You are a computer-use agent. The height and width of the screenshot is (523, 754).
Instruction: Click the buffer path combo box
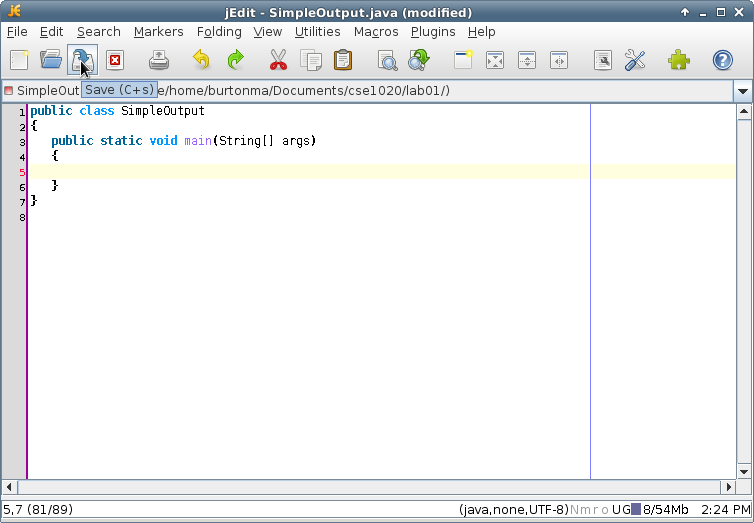coord(368,91)
